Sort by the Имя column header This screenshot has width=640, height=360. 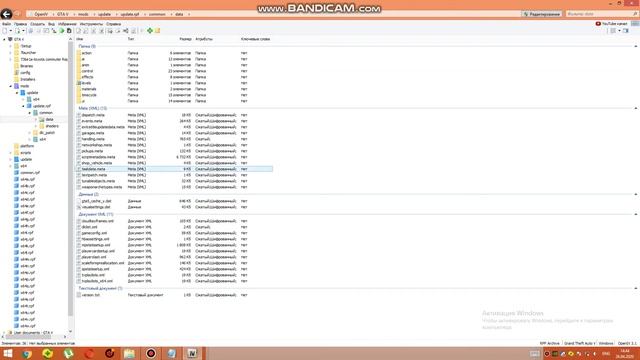click(x=80, y=39)
